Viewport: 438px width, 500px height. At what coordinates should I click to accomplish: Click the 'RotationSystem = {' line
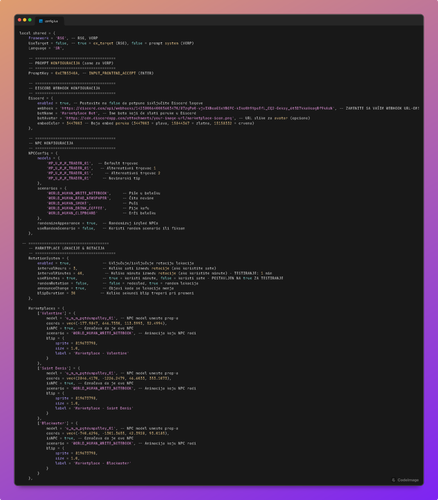click(49, 258)
